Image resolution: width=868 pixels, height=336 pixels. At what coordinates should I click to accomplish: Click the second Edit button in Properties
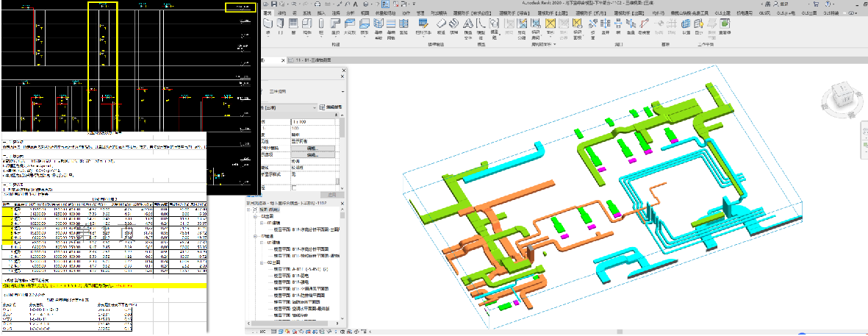tap(312, 155)
